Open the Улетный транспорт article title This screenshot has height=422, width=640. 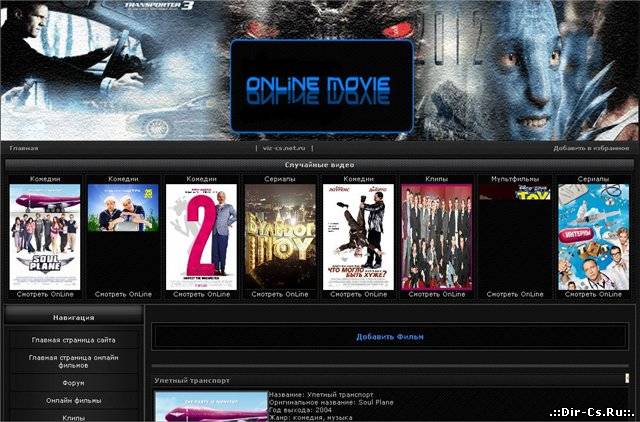pyautogui.click(x=192, y=381)
